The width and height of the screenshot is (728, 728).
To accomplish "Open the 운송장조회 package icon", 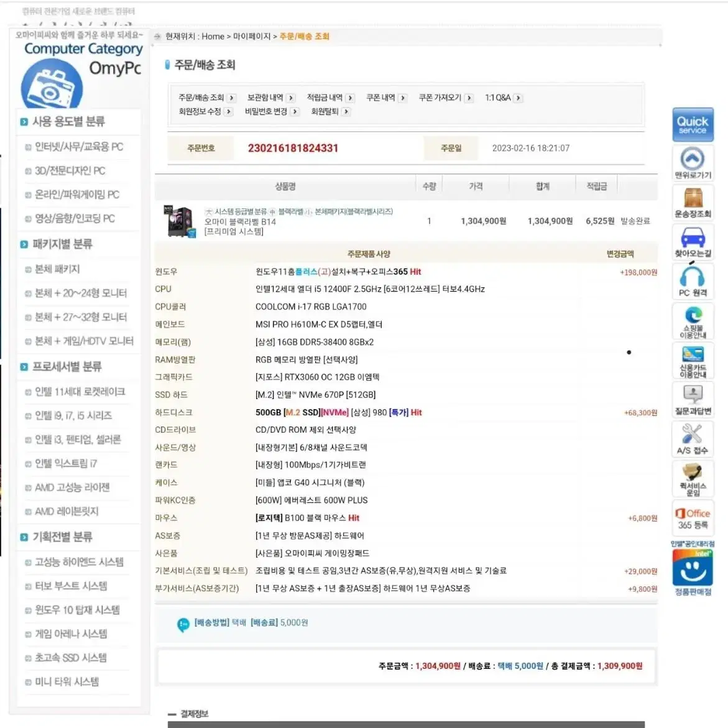I will point(693,203).
